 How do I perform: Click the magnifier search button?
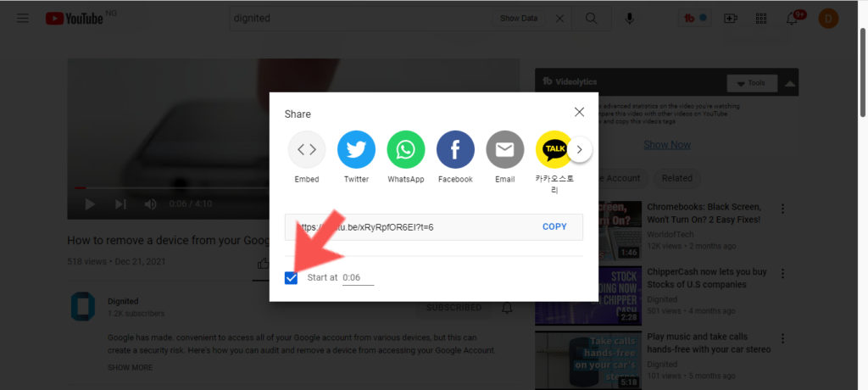coord(591,19)
